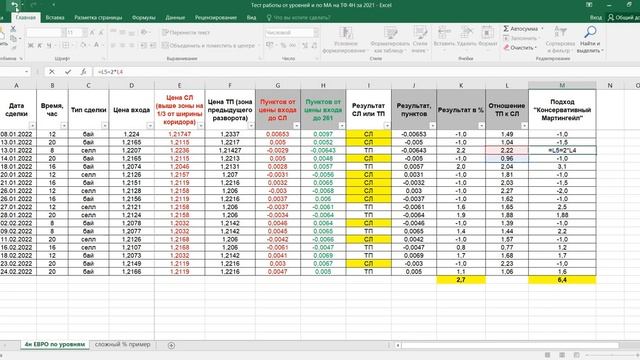The image size is (640, 360).
Task: Open the Формулы ribbon tab
Action: (144, 18)
